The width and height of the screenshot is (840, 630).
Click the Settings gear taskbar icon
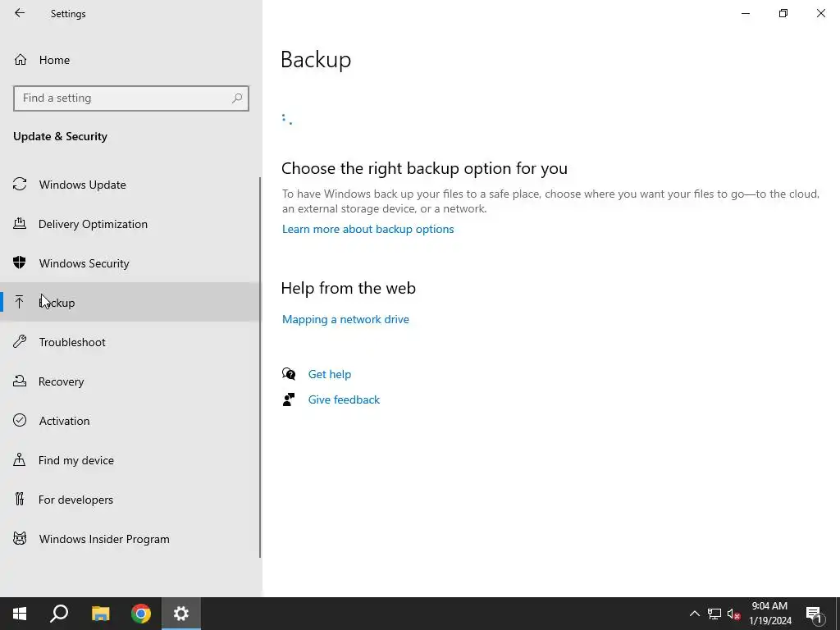coord(181,614)
